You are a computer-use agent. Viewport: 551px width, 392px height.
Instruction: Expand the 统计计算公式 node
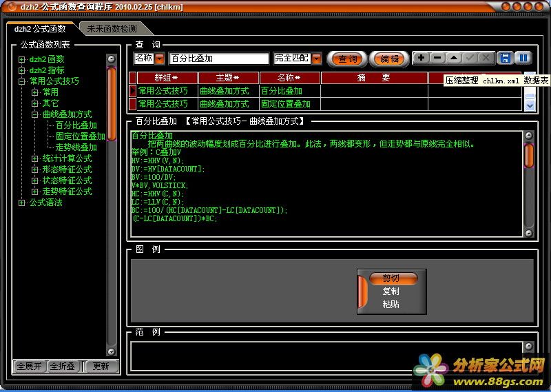coord(35,158)
